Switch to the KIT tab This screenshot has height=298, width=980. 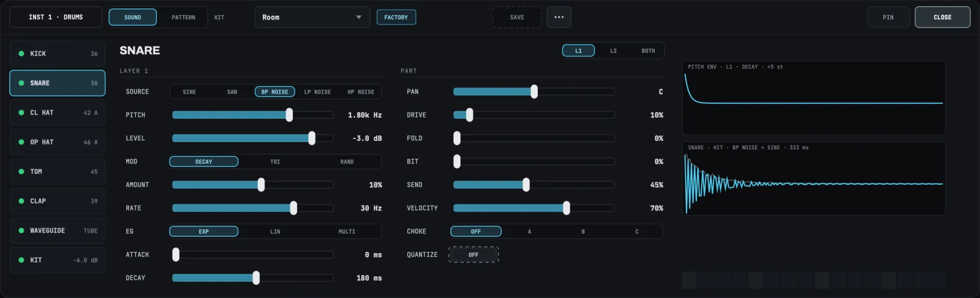coord(219,17)
